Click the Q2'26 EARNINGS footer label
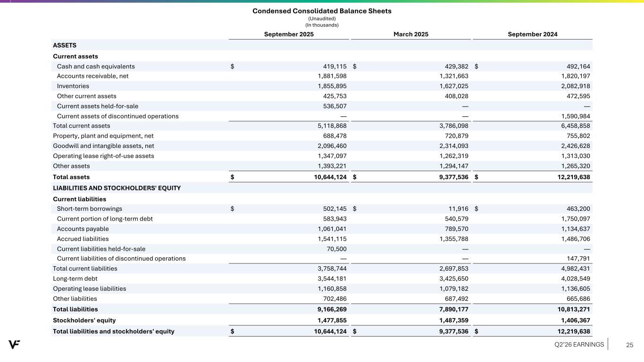 click(x=579, y=345)
